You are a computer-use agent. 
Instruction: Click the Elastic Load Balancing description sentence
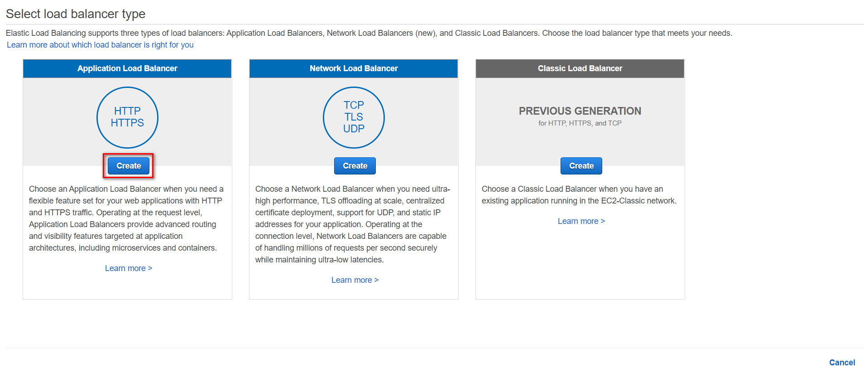click(369, 33)
